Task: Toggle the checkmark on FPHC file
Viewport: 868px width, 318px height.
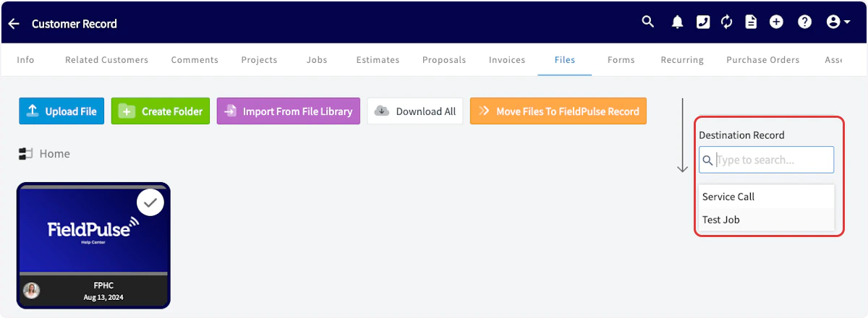Action: [150, 203]
